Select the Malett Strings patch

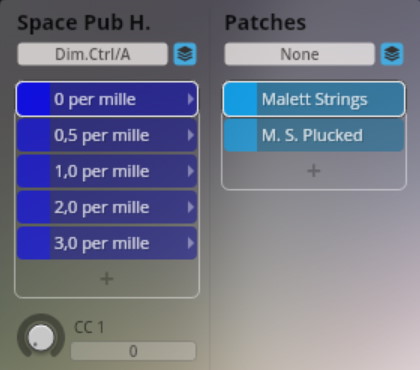click(x=314, y=99)
